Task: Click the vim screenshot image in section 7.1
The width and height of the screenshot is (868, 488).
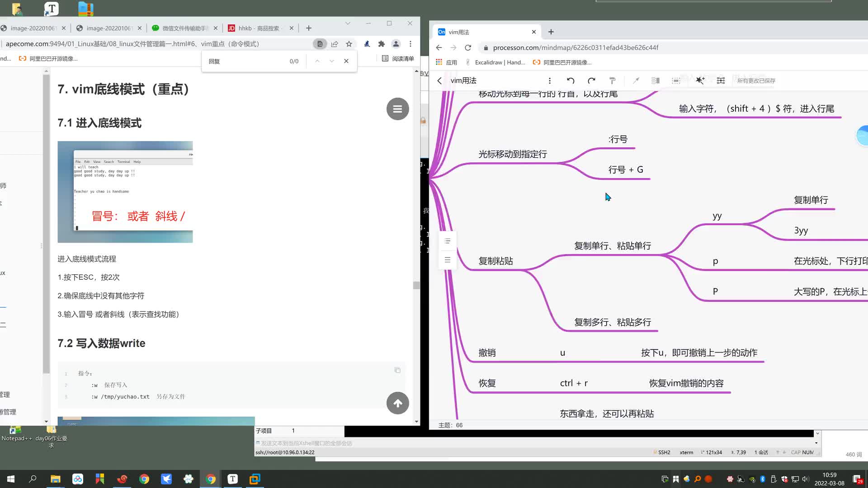Action: (125, 192)
